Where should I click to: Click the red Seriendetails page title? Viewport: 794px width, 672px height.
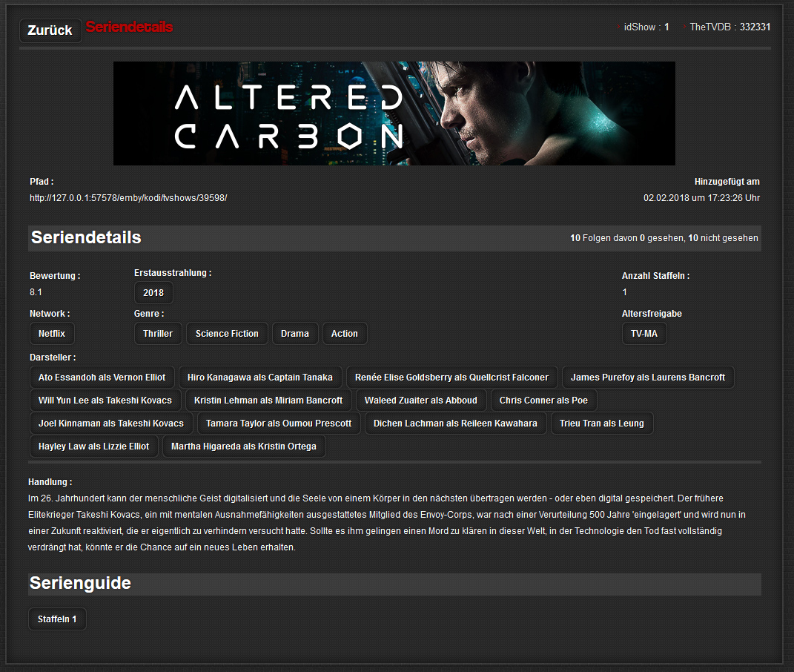[x=129, y=27]
